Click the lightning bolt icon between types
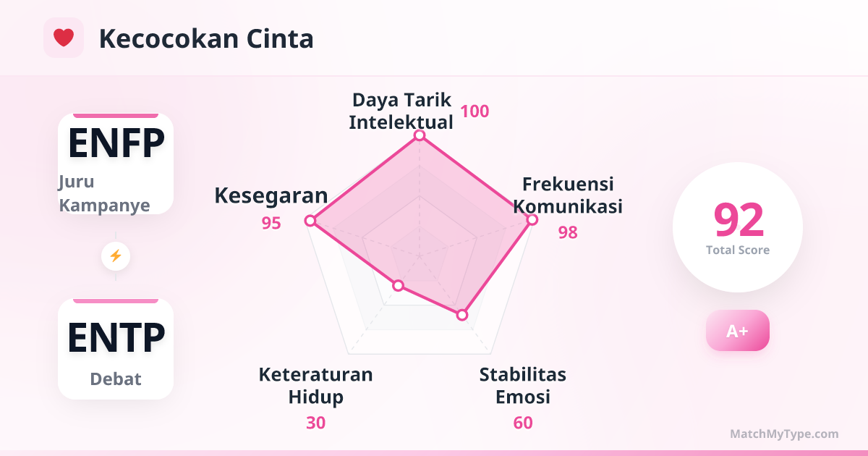This screenshot has height=456, width=868. (116, 256)
